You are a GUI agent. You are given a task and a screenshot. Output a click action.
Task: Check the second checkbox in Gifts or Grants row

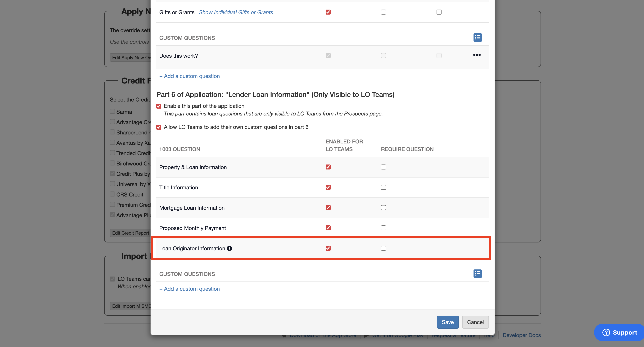[383, 12]
